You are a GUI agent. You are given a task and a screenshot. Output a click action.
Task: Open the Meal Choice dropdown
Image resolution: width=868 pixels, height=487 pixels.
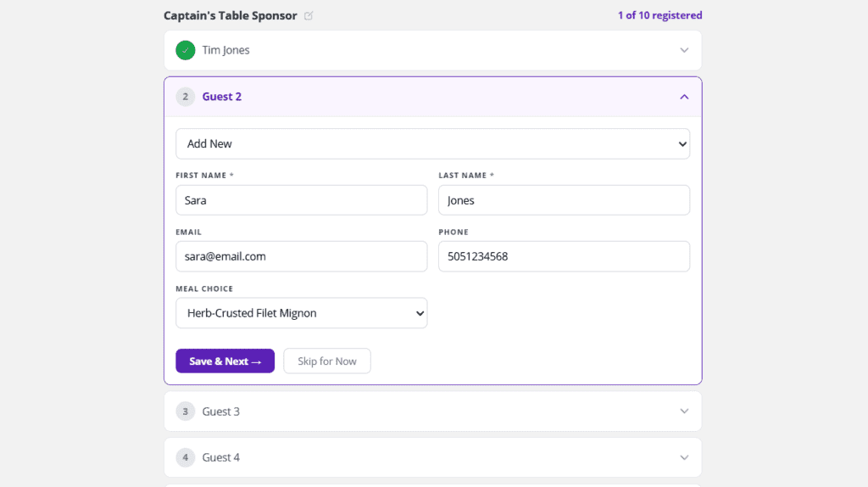301,313
